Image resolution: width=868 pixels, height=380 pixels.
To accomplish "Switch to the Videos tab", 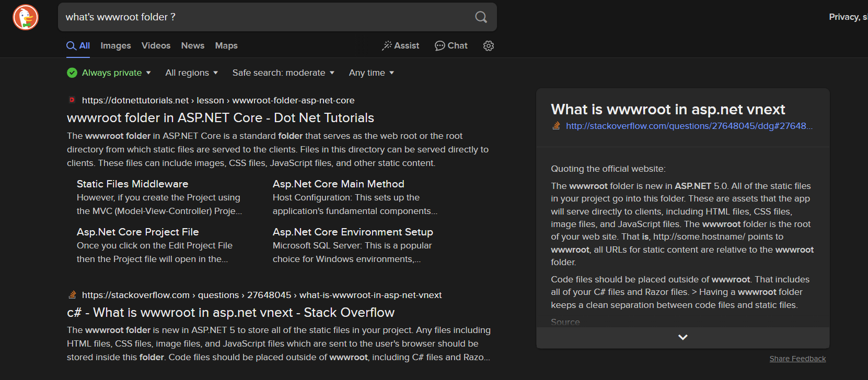I will click(156, 46).
